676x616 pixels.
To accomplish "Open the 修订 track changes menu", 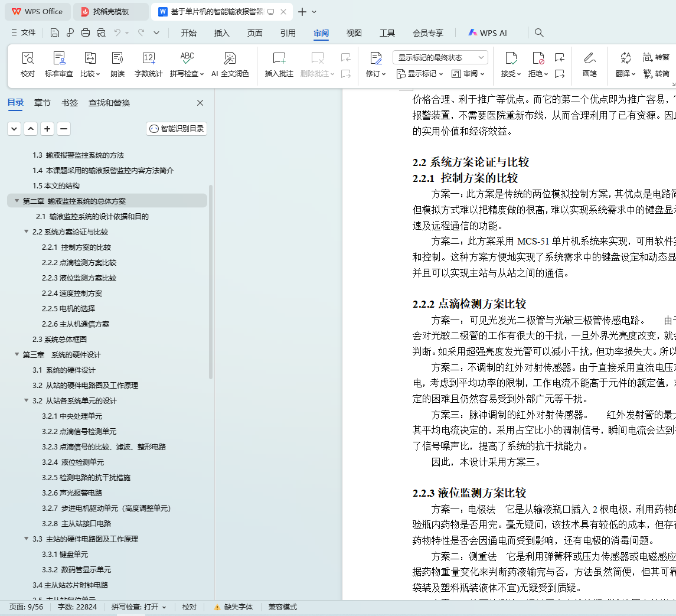I will tap(375, 65).
